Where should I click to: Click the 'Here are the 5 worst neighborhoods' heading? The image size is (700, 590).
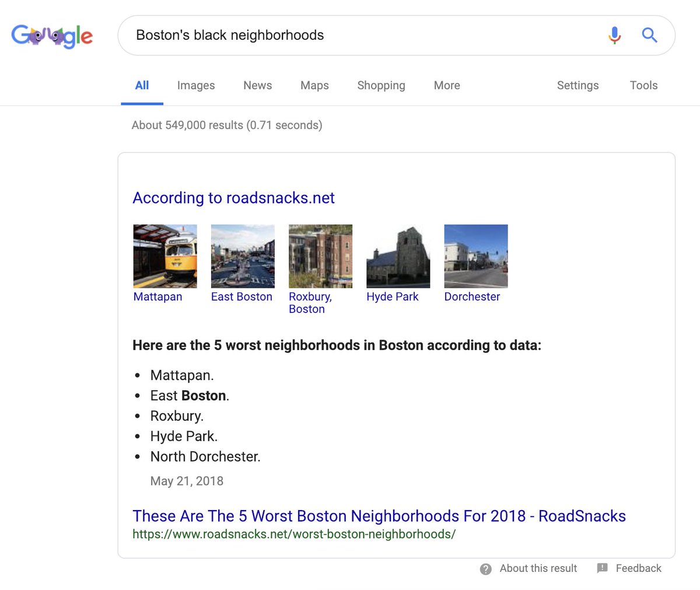click(x=337, y=345)
